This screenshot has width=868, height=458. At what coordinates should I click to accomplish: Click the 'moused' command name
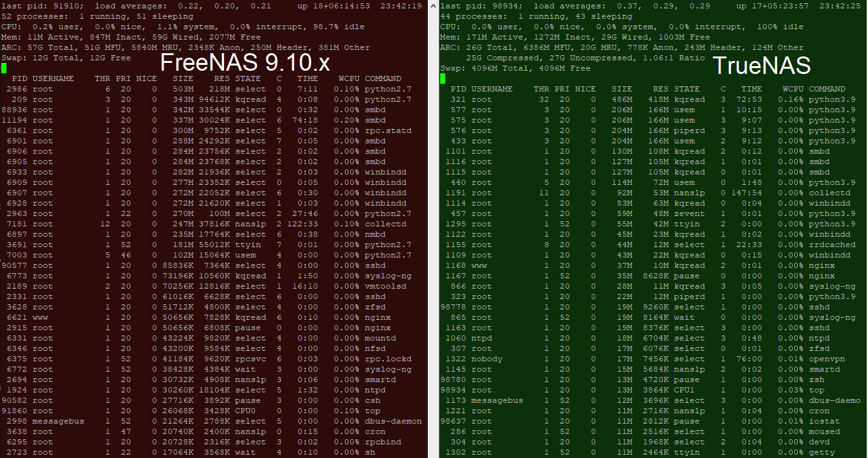(825, 431)
